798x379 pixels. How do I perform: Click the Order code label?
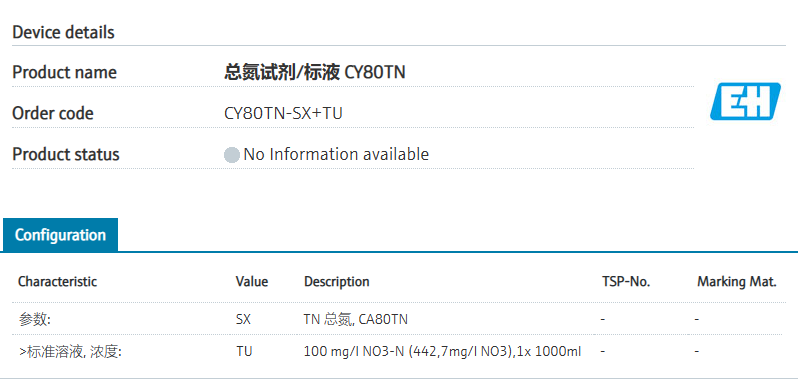[x=53, y=113]
